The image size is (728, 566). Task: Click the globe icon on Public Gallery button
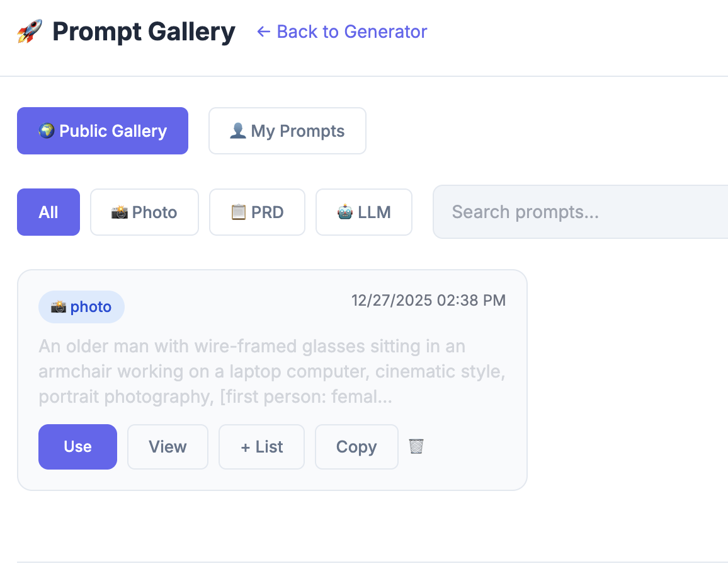48,130
